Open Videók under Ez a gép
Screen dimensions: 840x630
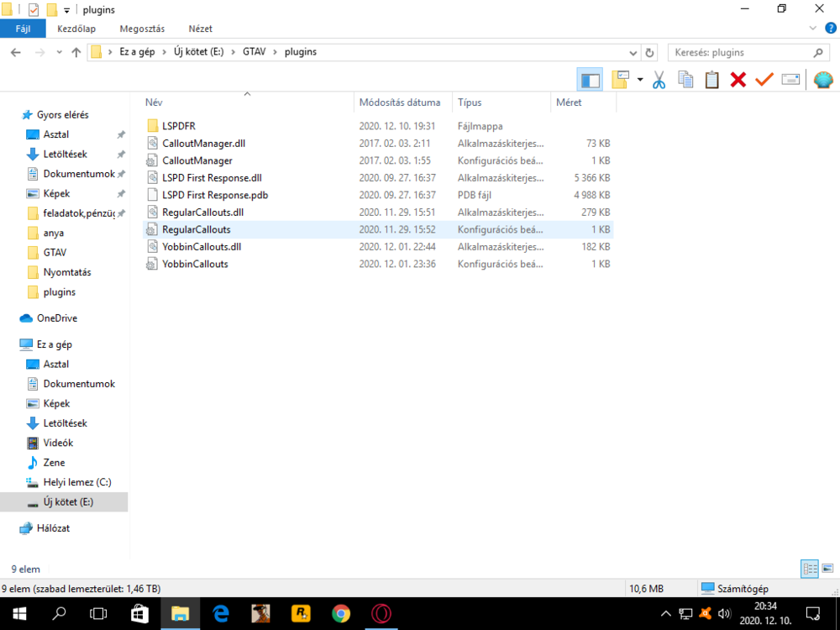pyautogui.click(x=58, y=443)
